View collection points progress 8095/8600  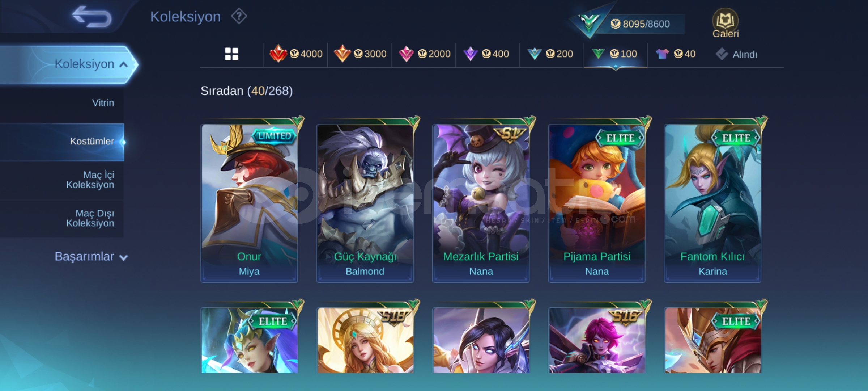(640, 24)
